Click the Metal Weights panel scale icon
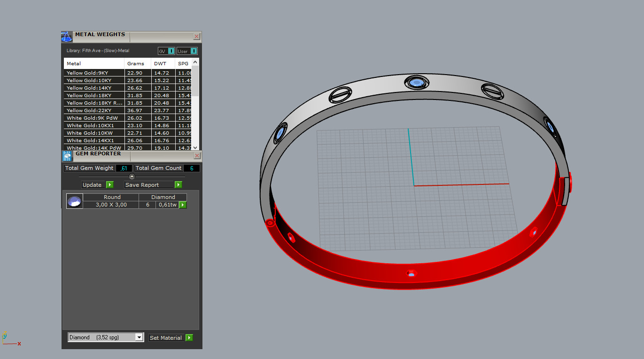Image resolution: width=644 pixels, height=359 pixels. coord(67,37)
